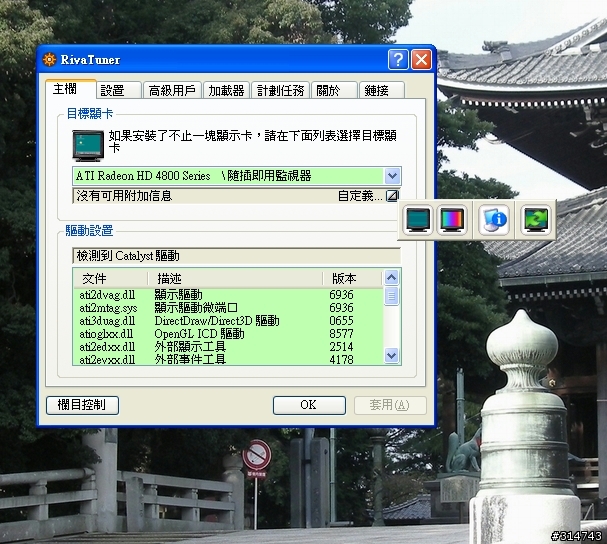The width and height of the screenshot is (607, 544).
Task: Switch to the 設置 tab
Action: (x=118, y=90)
